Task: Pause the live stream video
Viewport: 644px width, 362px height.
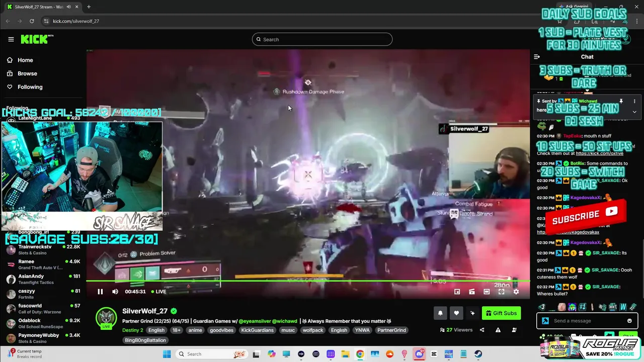Action: (100, 292)
